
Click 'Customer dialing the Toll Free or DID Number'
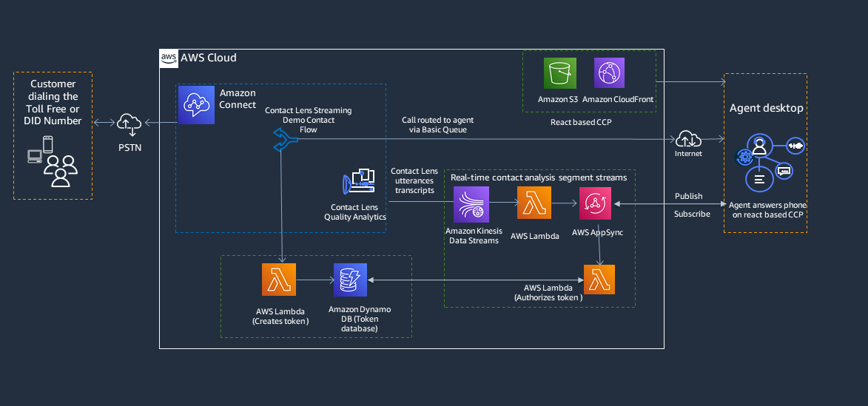(53, 102)
